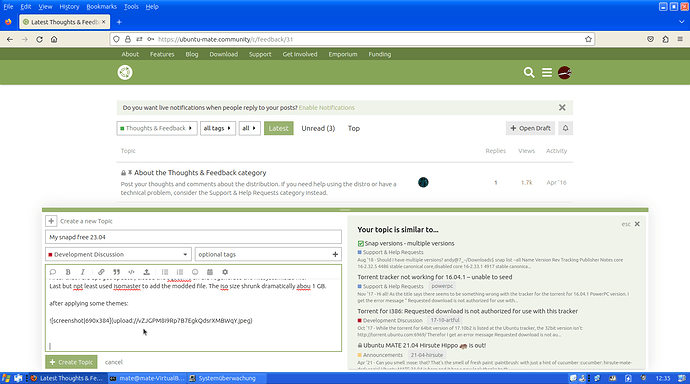The image size is (690, 384).
Task: Open the upload file icon in composer
Action: click(x=147, y=272)
